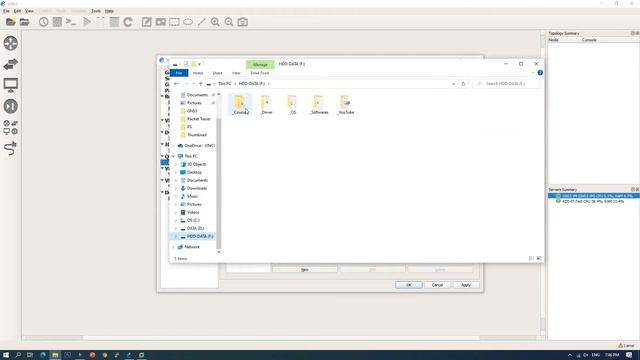
Task: Open Packet Tracer in Quick access
Action: point(198,119)
